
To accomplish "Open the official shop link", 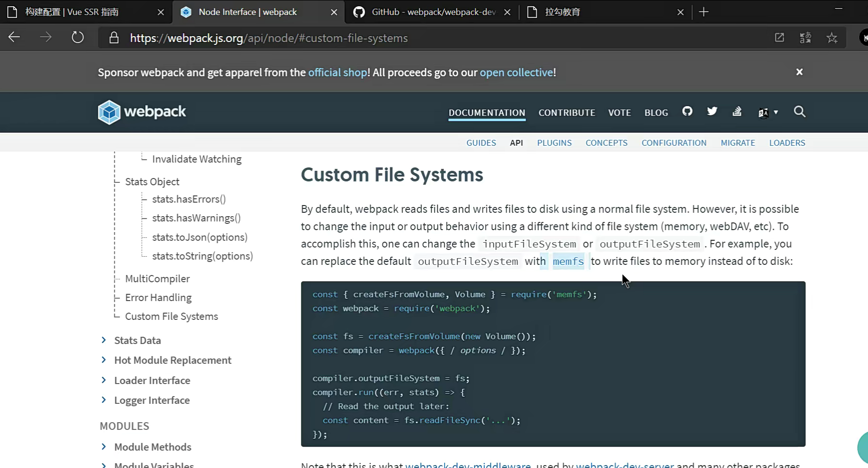I will (x=337, y=72).
